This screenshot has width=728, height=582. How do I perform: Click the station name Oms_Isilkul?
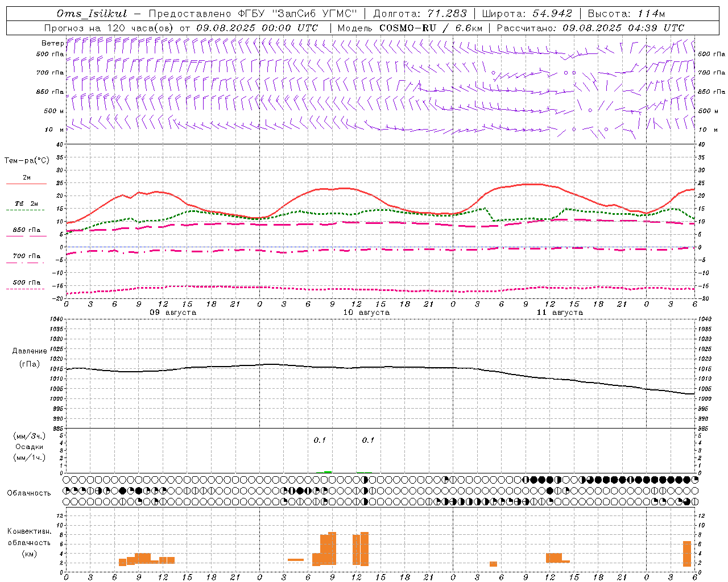[92, 14]
